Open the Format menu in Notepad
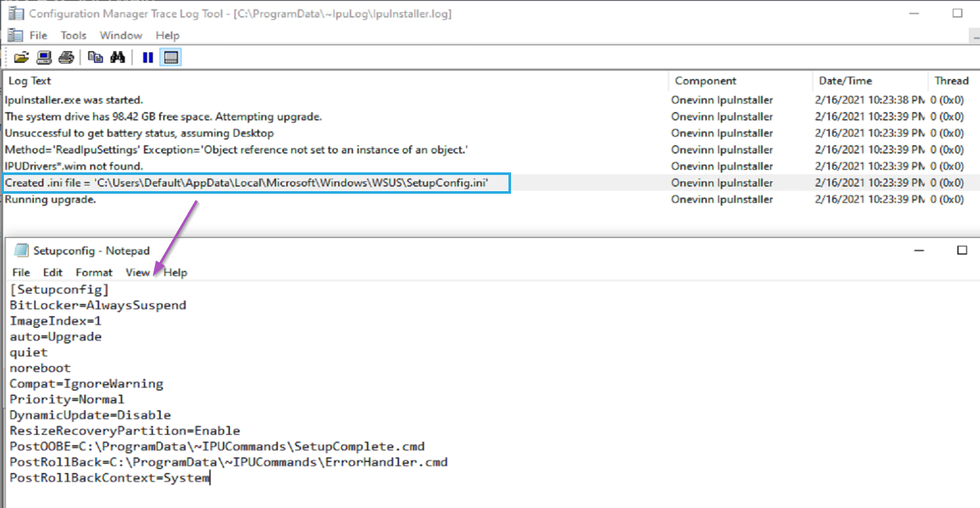The height and width of the screenshot is (508, 980). coord(94,273)
